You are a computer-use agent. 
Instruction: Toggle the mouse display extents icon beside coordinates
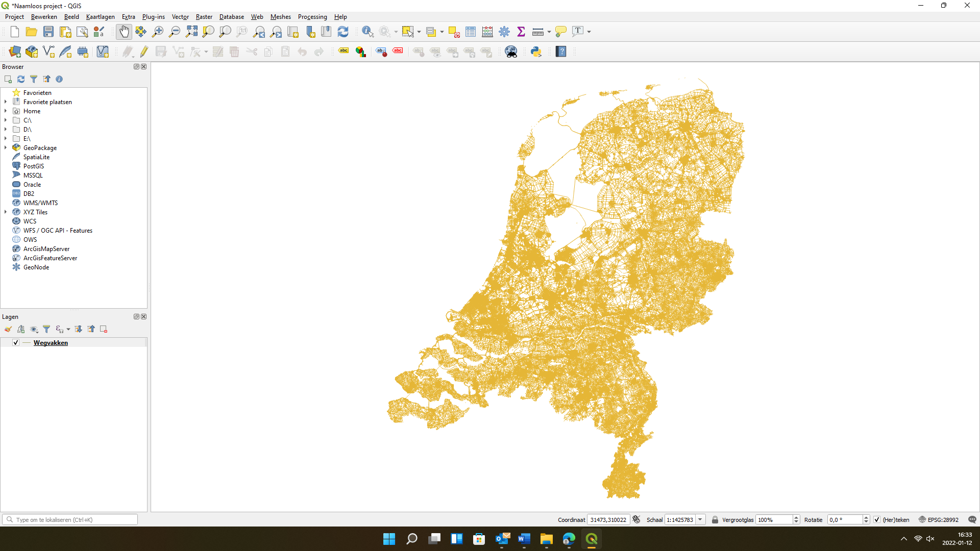point(636,519)
